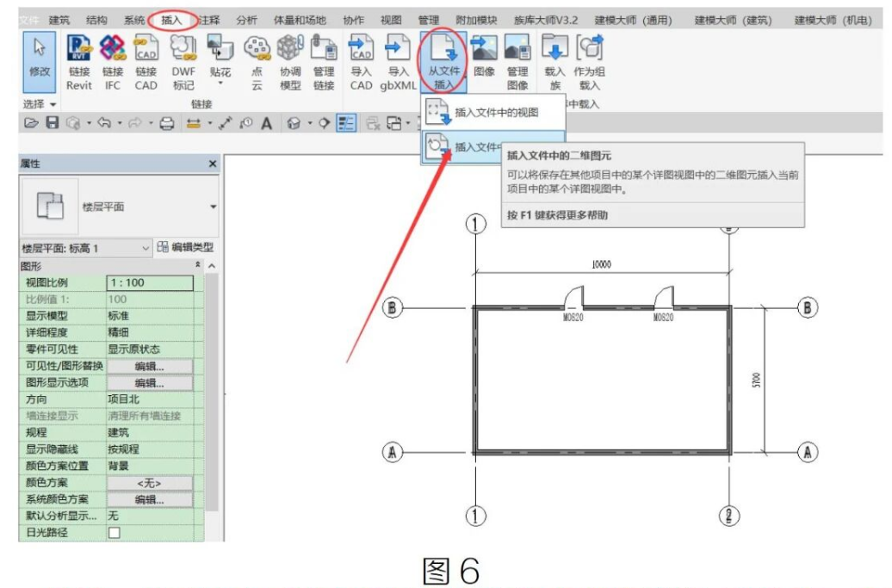Click Edit button for Visibility/Graphics Overrides (可见性/图形替换)
The image size is (892, 588).
150,366
